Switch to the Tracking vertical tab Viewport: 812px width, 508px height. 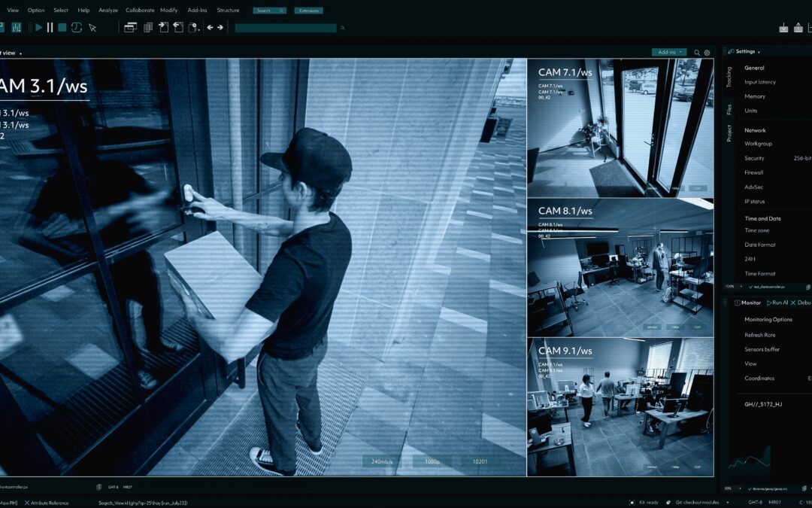click(x=729, y=78)
